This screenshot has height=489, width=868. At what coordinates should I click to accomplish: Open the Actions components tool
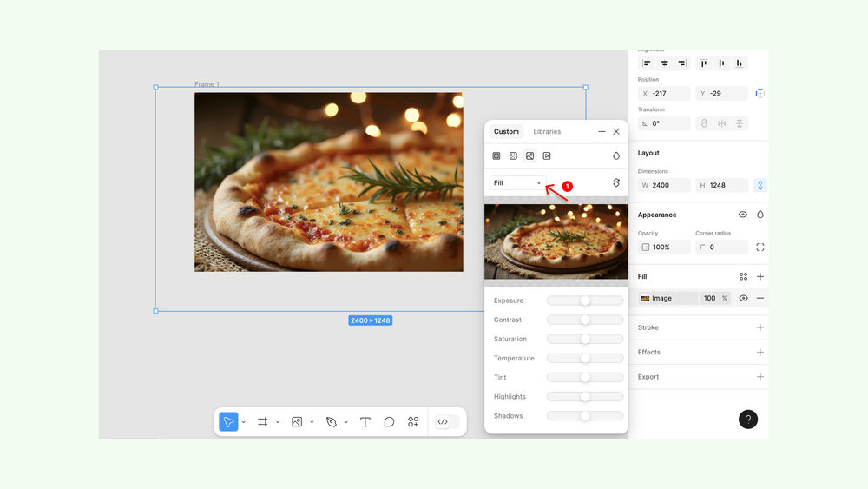[x=413, y=422]
